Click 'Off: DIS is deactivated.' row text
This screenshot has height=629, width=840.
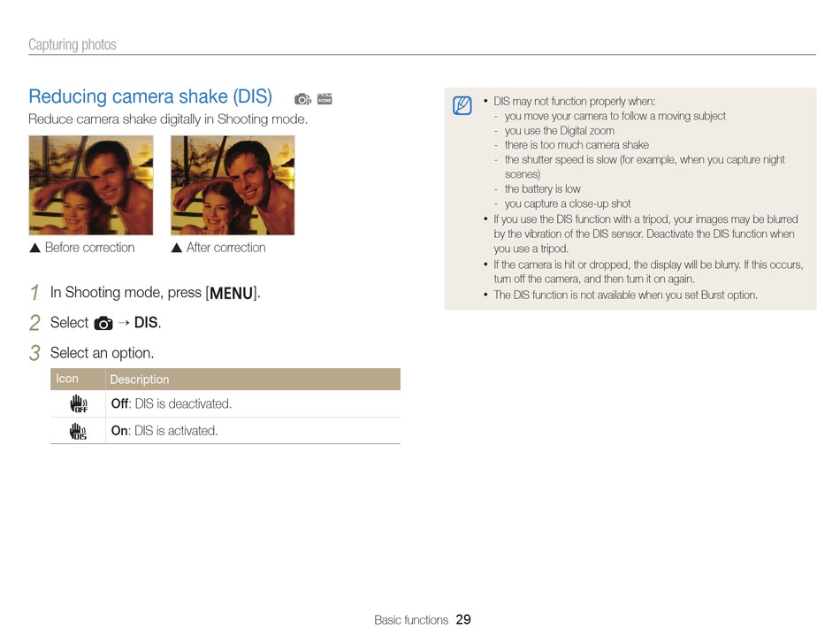pyautogui.click(x=172, y=403)
